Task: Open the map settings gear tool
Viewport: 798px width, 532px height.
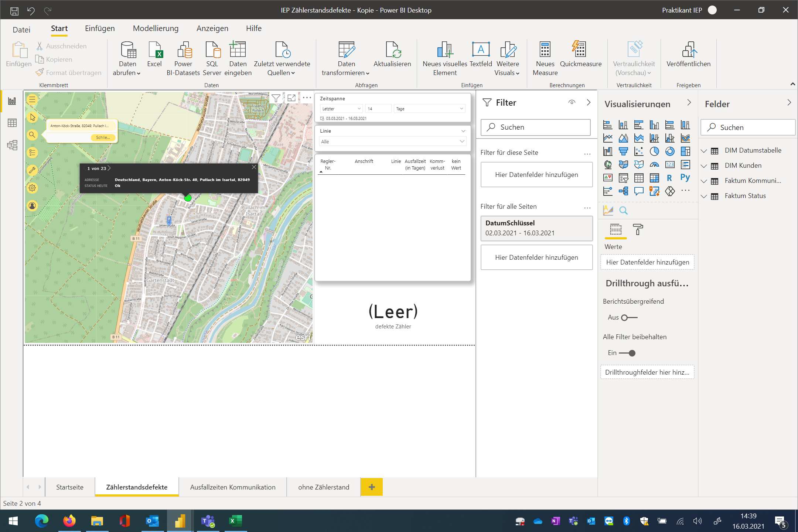Action: [33, 188]
